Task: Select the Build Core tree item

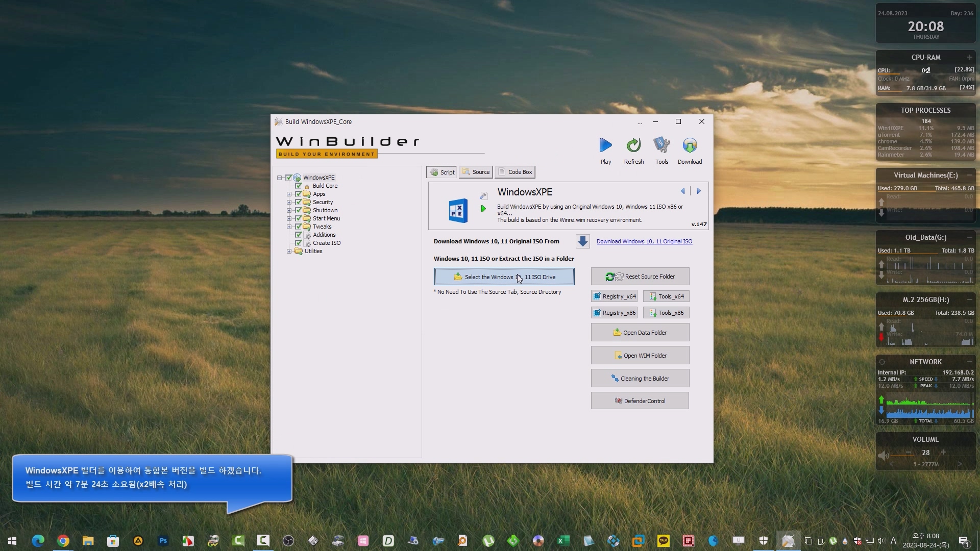Action: tap(325, 186)
